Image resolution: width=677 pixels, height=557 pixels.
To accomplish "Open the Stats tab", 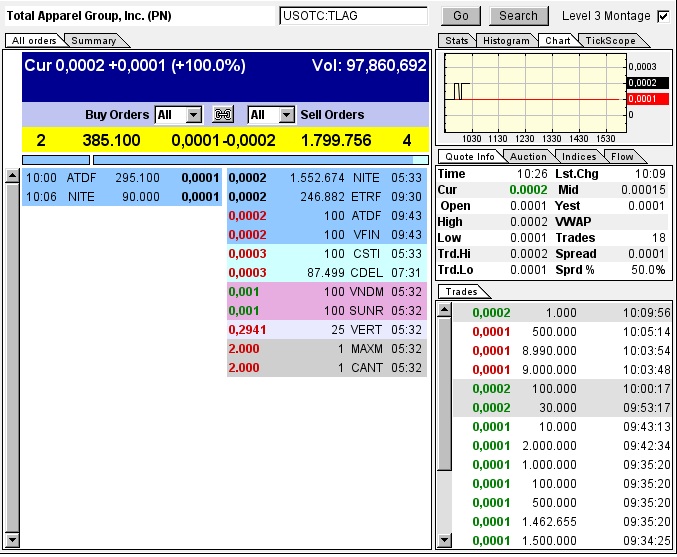I will [457, 41].
